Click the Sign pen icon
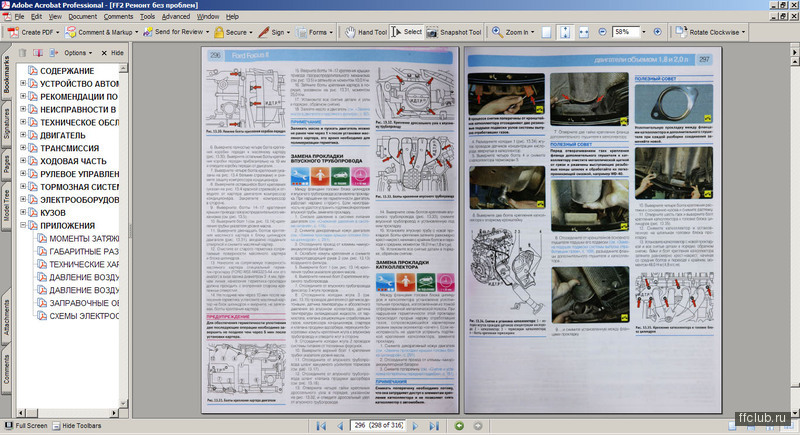 coord(263,32)
